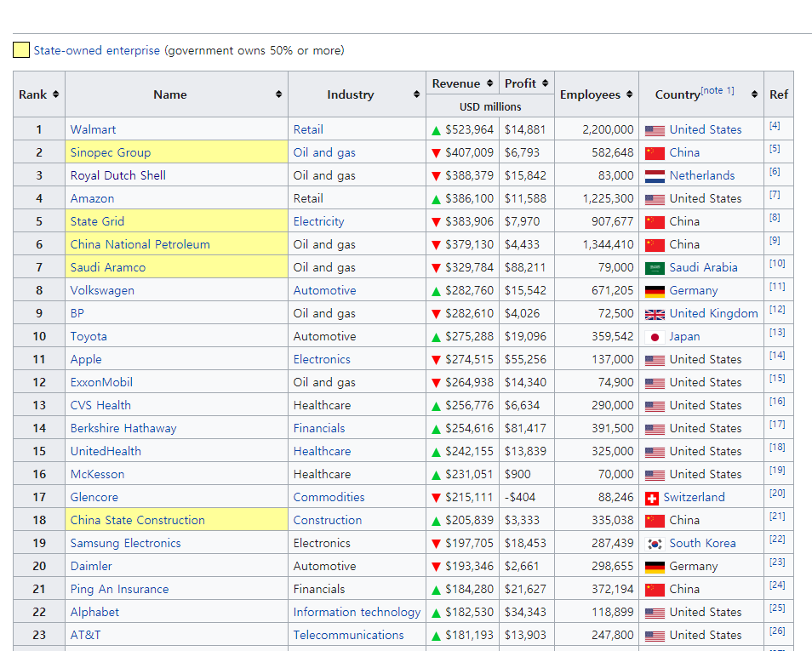The width and height of the screenshot is (812, 651).
Task: Click the United Kingdom flag icon
Action: point(655,314)
